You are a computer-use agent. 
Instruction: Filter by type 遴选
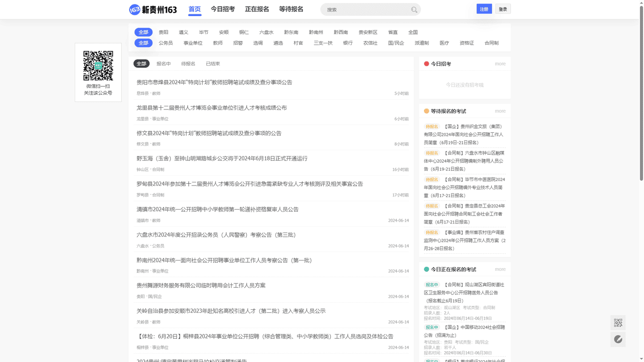coord(278,43)
